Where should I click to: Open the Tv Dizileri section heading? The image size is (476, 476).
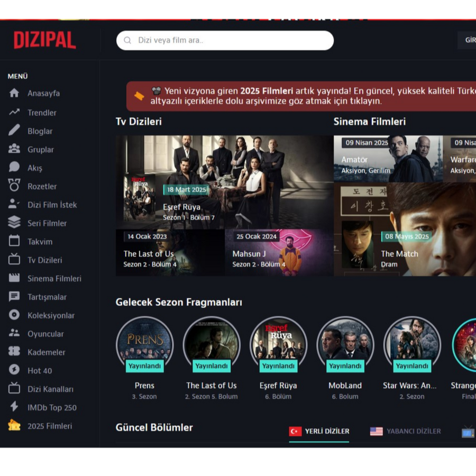point(139,122)
